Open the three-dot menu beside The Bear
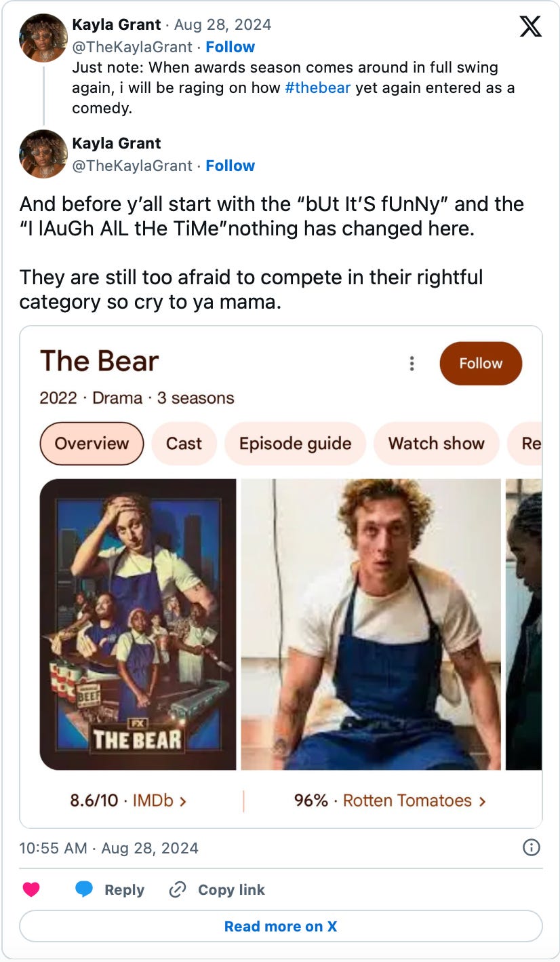 [412, 364]
